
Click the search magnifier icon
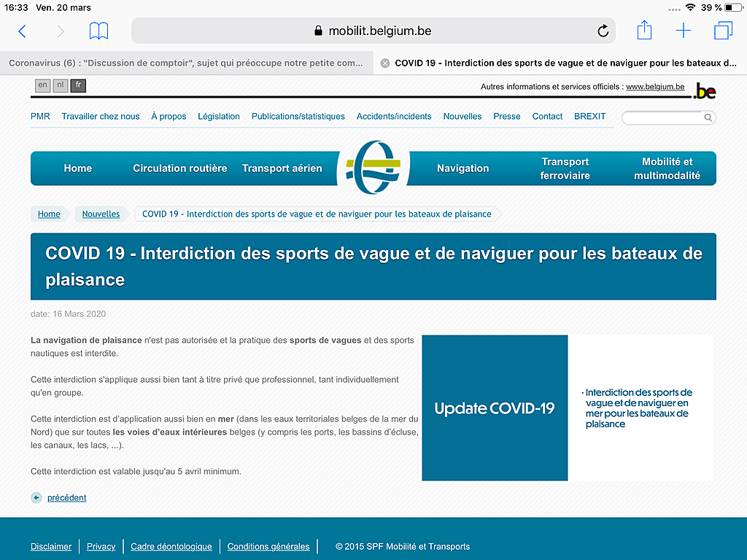pos(708,117)
